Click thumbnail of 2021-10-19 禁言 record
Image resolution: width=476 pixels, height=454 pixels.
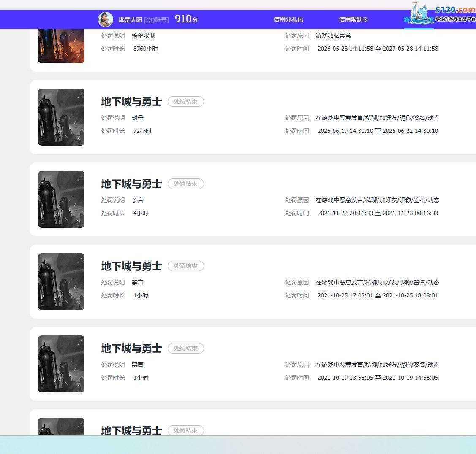(61, 364)
